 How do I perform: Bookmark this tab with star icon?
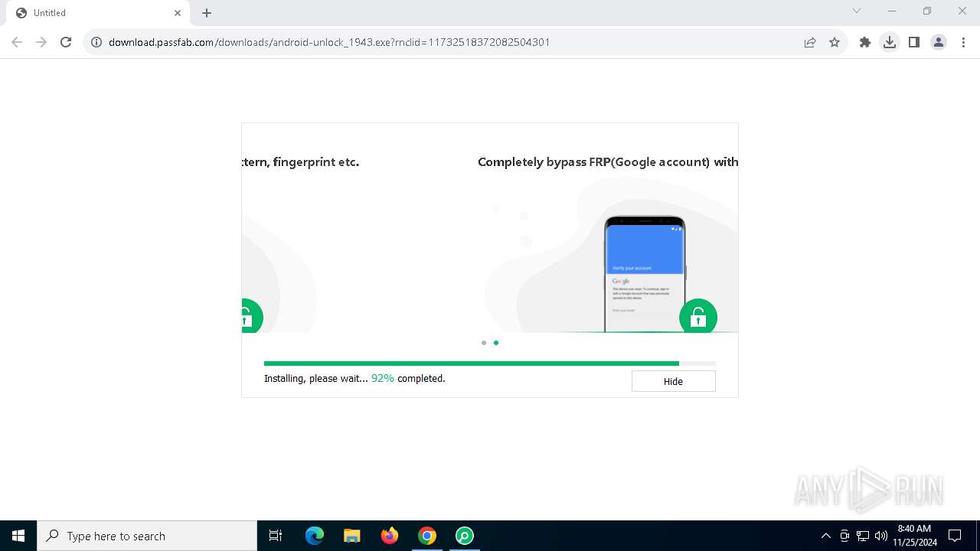click(835, 42)
